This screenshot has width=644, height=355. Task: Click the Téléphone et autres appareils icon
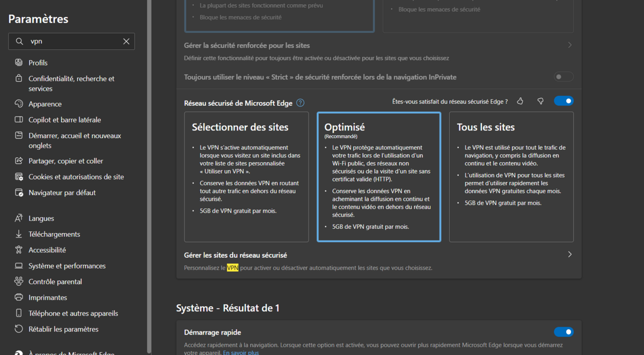pyautogui.click(x=19, y=313)
